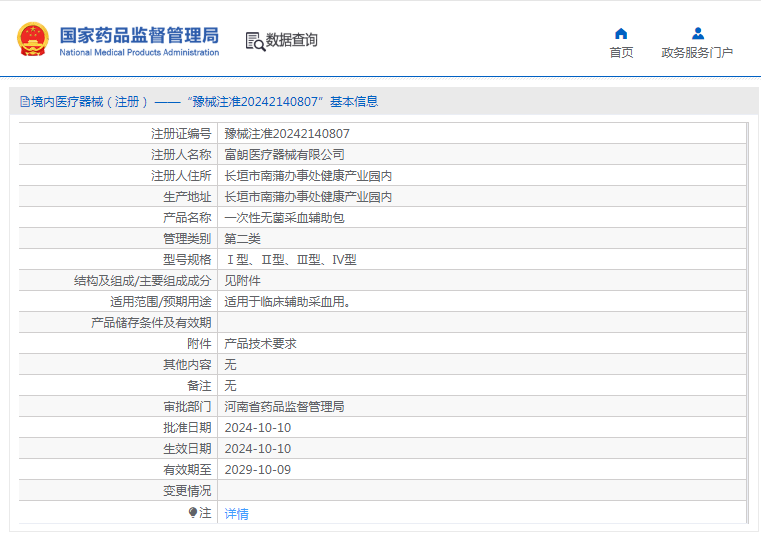
Task: Click the 第二类 category value
Action: (242, 239)
